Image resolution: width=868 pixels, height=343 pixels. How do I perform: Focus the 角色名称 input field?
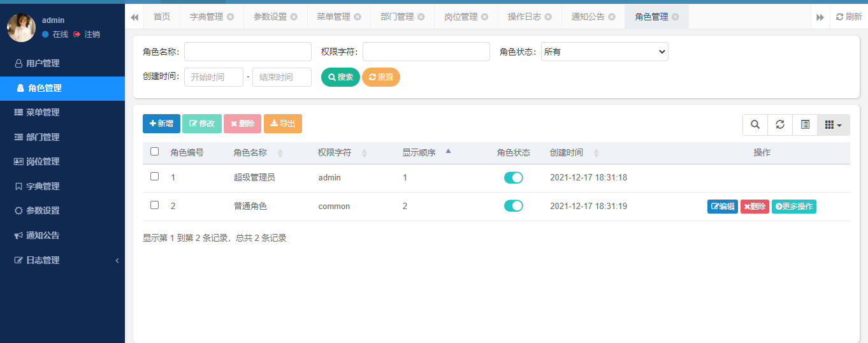pyautogui.click(x=248, y=52)
